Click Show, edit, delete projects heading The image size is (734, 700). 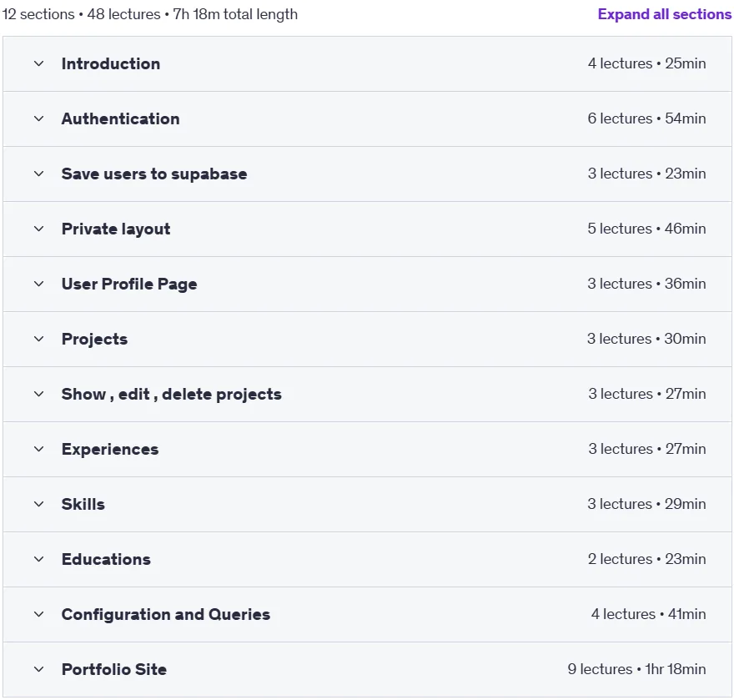[x=172, y=395]
